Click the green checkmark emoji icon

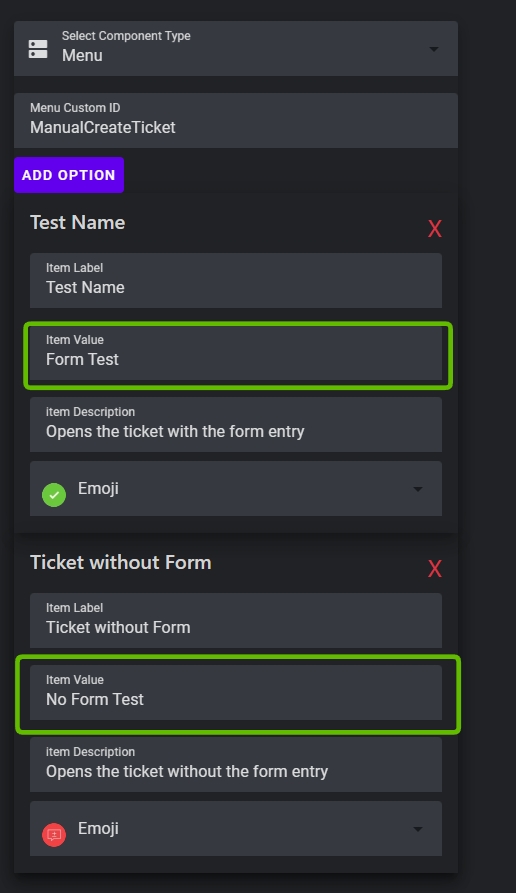click(x=54, y=494)
